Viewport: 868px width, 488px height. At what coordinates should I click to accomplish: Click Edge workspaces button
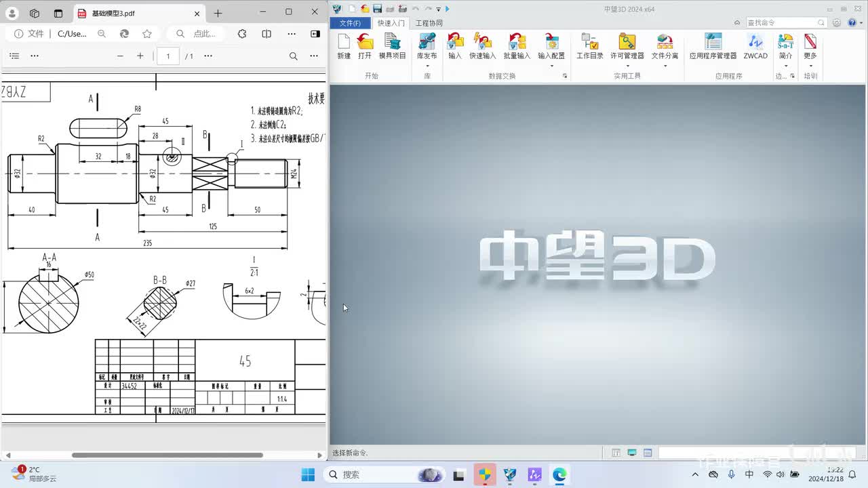[35, 13]
